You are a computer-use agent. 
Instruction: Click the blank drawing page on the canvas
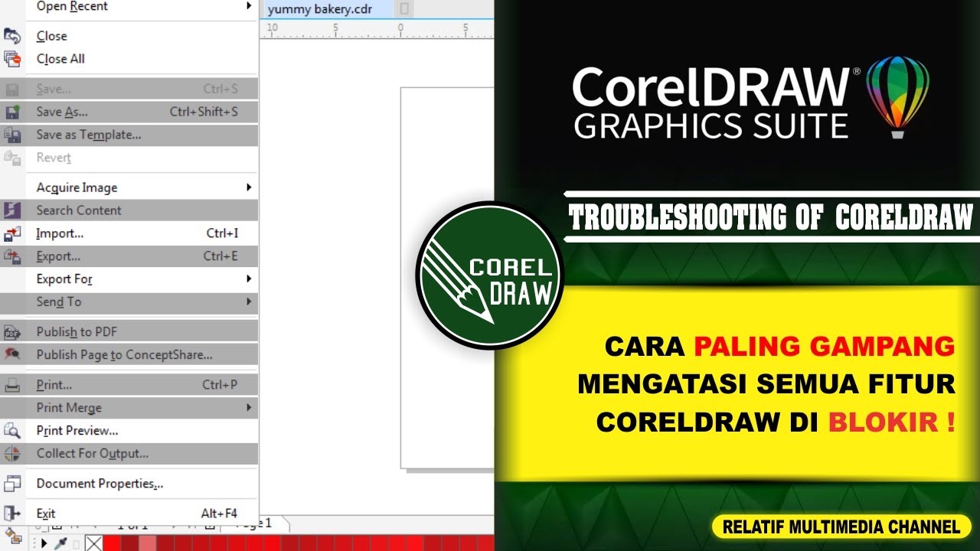click(x=448, y=277)
